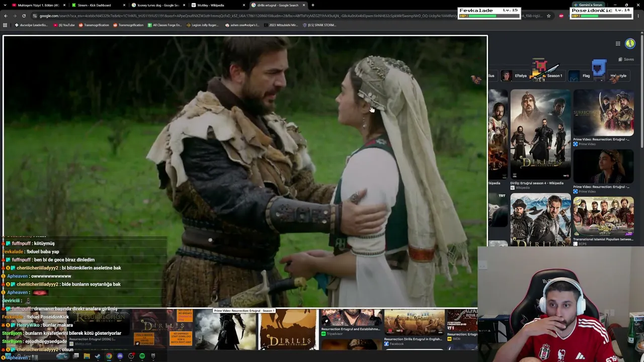644x362 pixels.
Task: Open the [0.5] SPARK STORM bookmark
Action: [x=319, y=25]
